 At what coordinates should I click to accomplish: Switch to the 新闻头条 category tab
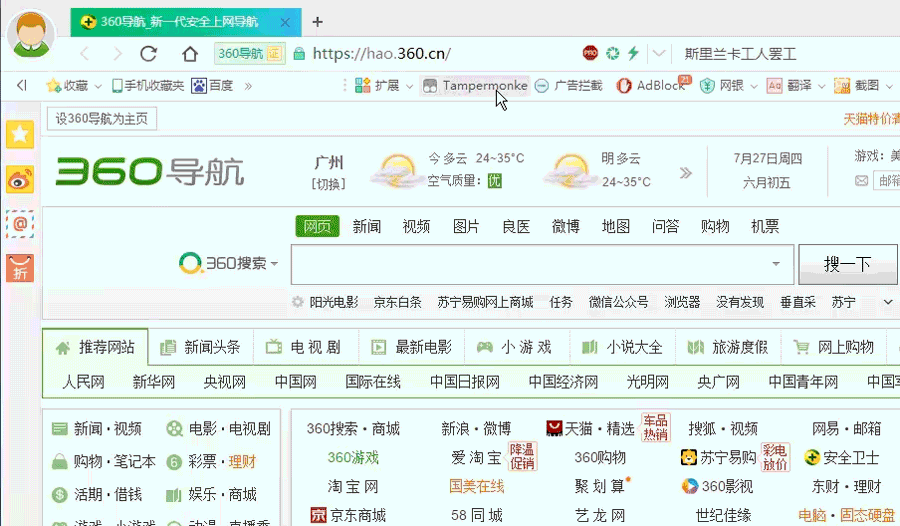pyautogui.click(x=200, y=347)
